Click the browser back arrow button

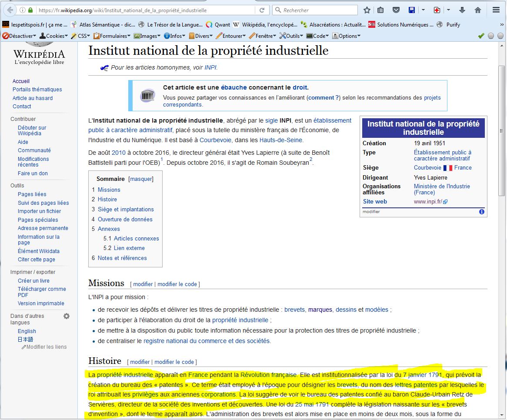(10, 10)
